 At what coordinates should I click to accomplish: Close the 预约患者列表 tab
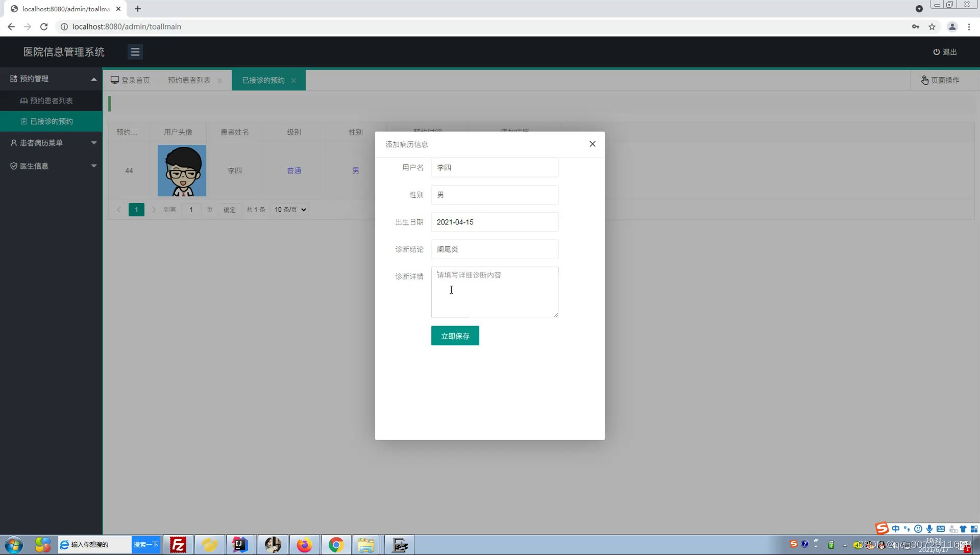click(219, 81)
